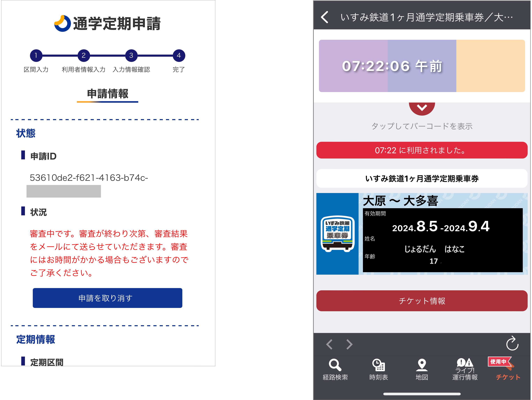Tap the name じょるだん はなこ

(x=434, y=249)
